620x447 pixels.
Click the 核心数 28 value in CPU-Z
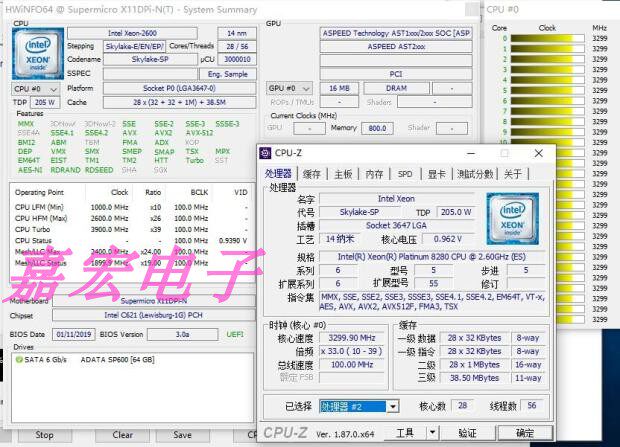[x=462, y=405]
